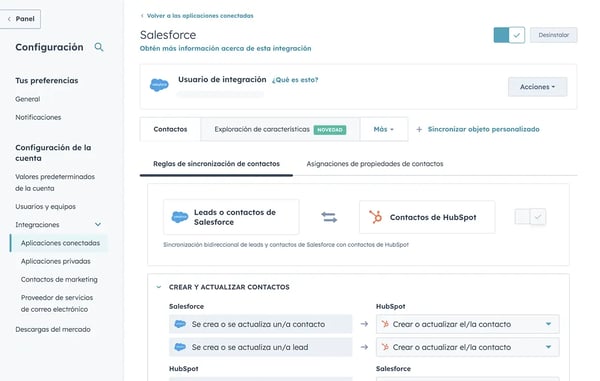Open the Exploración de características tab
The height and width of the screenshot is (381, 600).
[280, 129]
